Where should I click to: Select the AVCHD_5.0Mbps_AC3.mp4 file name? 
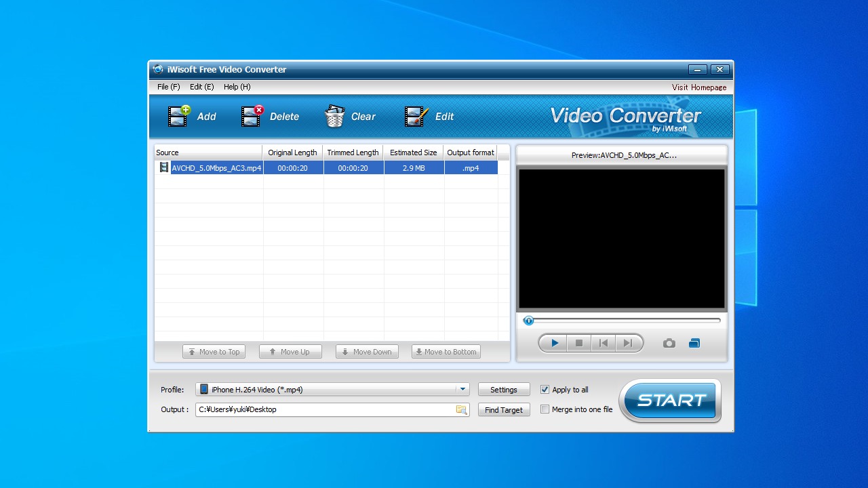[x=216, y=168]
